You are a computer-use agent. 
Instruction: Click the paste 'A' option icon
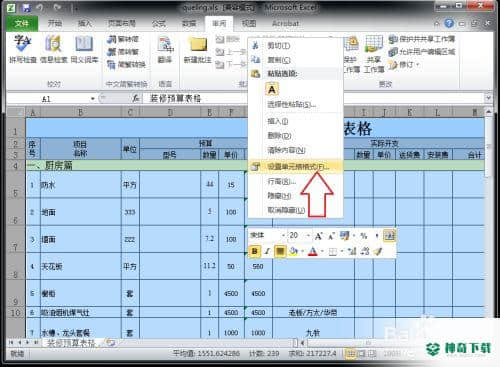tap(272, 89)
